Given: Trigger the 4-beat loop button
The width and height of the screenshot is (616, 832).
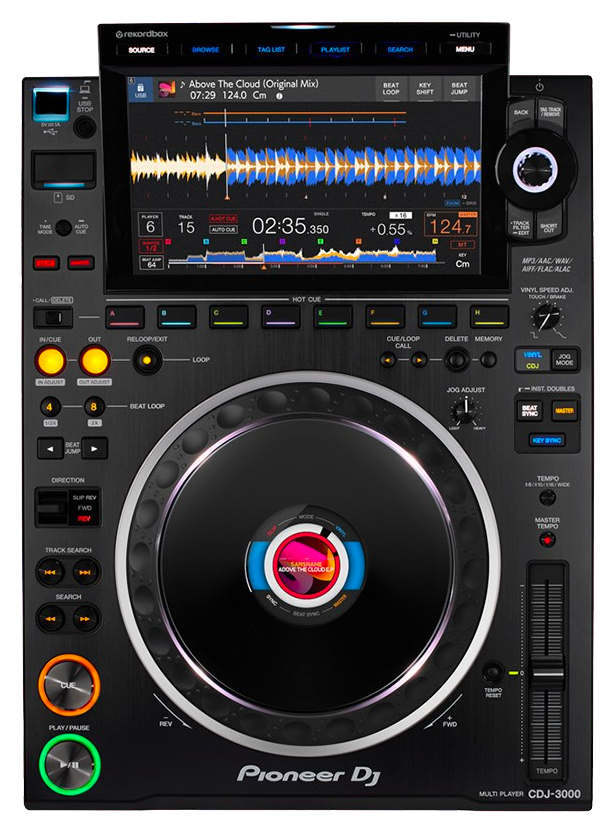Looking at the screenshot, I should click(50, 407).
